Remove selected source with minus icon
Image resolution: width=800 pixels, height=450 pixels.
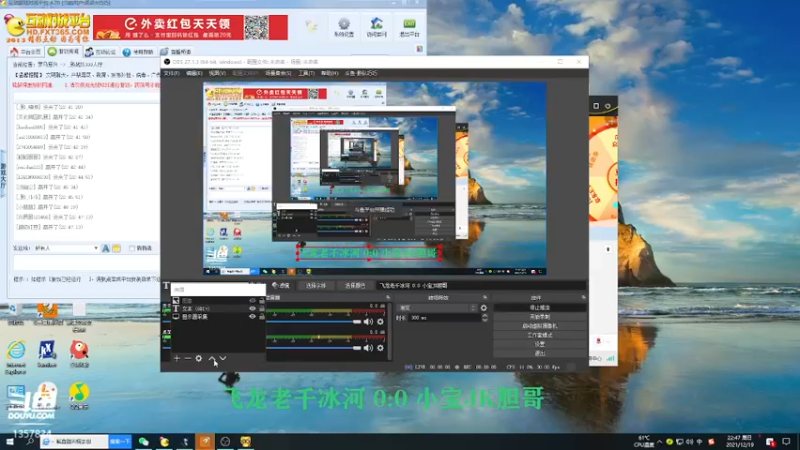[188, 359]
